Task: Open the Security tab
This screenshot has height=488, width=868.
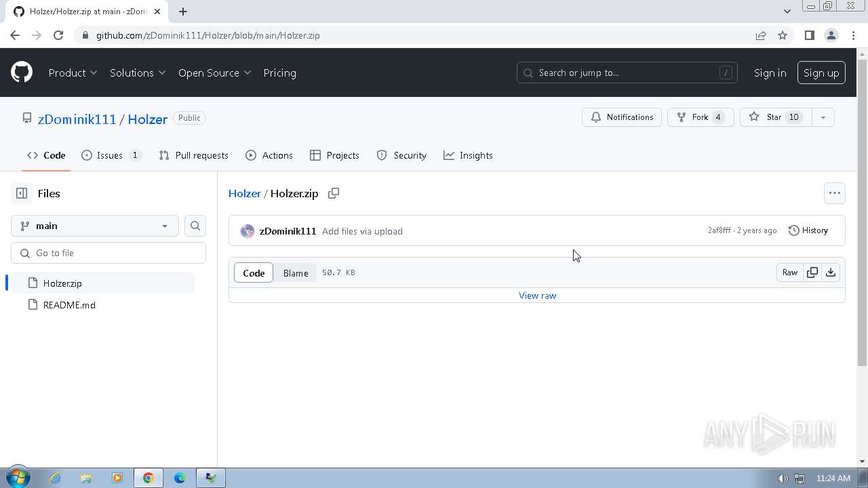Action: (x=401, y=155)
